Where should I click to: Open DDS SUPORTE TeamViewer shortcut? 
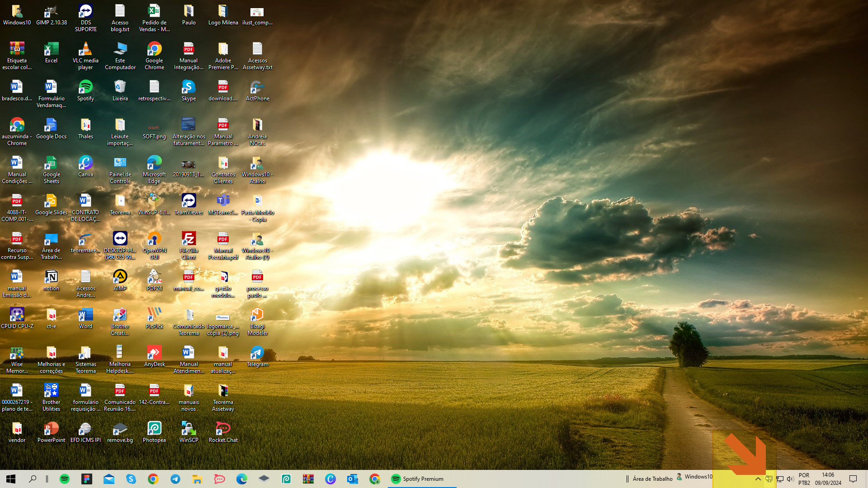[85, 18]
